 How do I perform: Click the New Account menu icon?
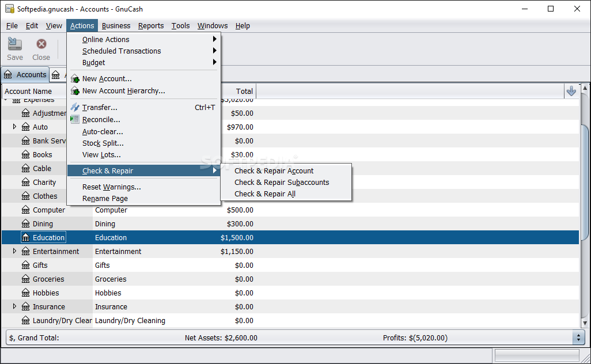pyautogui.click(x=75, y=79)
